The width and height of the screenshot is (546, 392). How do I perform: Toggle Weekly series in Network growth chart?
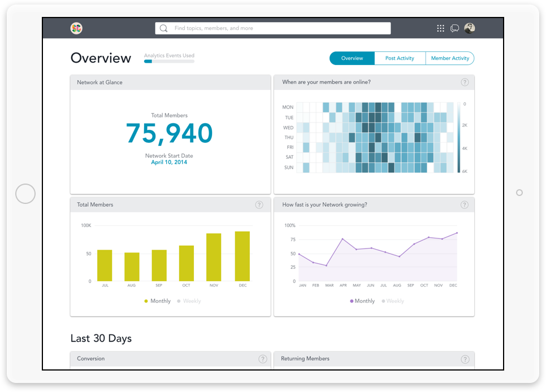[x=392, y=301]
